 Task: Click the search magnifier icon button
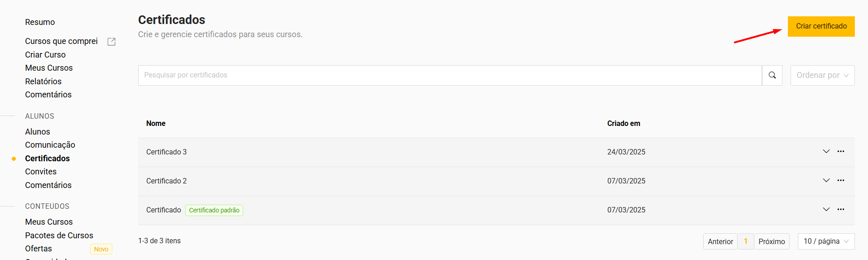tap(772, 75)
